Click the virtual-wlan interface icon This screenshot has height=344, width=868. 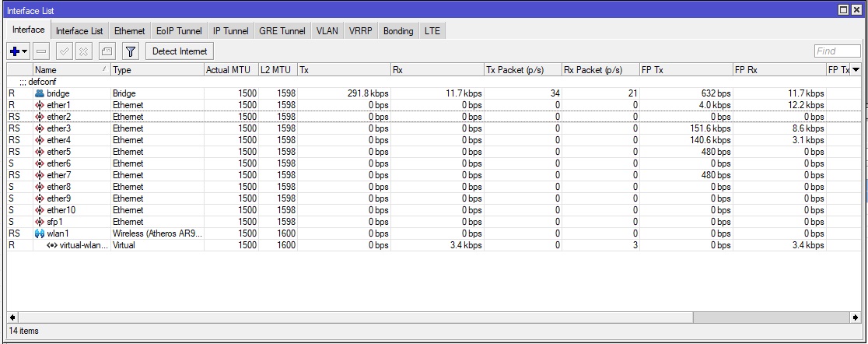pos(52,245)
